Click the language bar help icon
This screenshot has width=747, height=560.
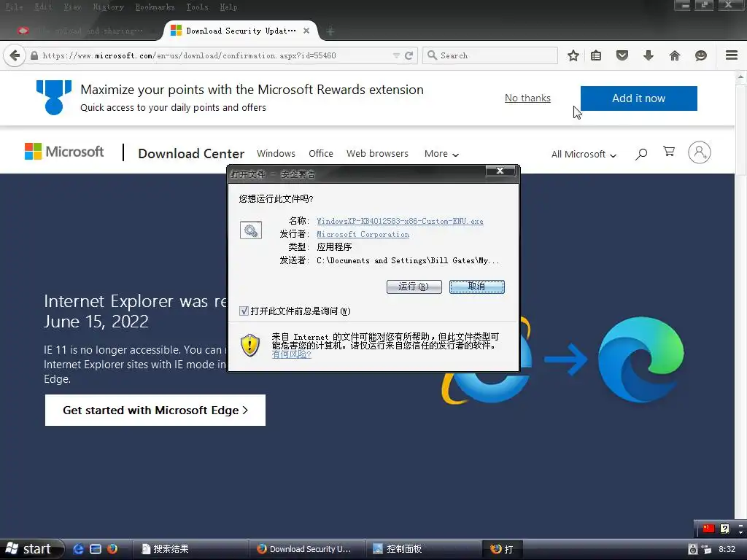[724, 528]
